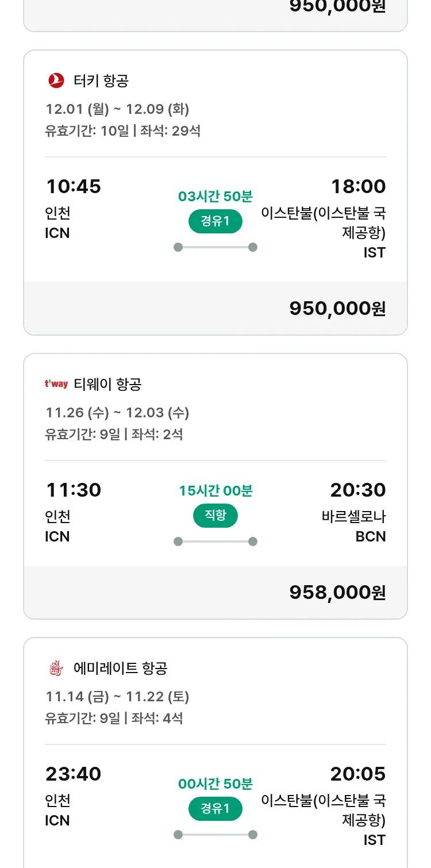
Task: Open the 터키 항공 airline name
Action: pyautogui.click(x=101, y=81)
